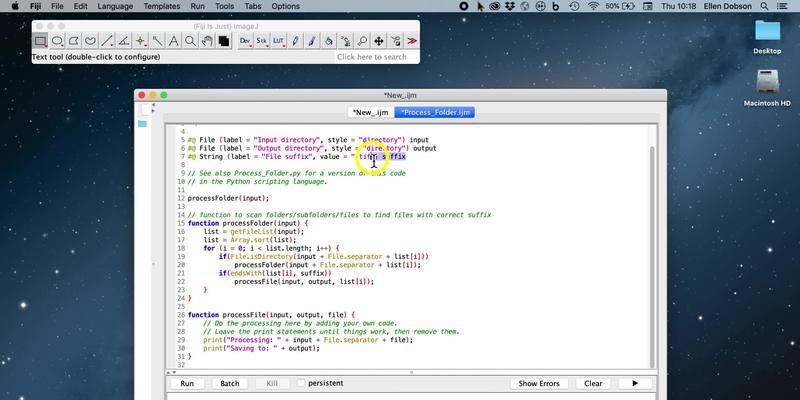Click the Fiji search field
Viewport: 800px width, 400px height.
(x=377, y=57)
